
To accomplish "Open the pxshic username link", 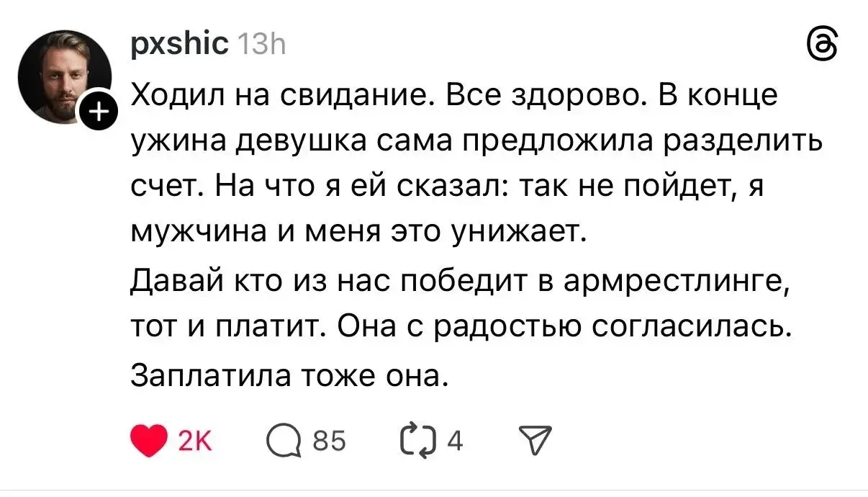I will (x=180, y=47).
